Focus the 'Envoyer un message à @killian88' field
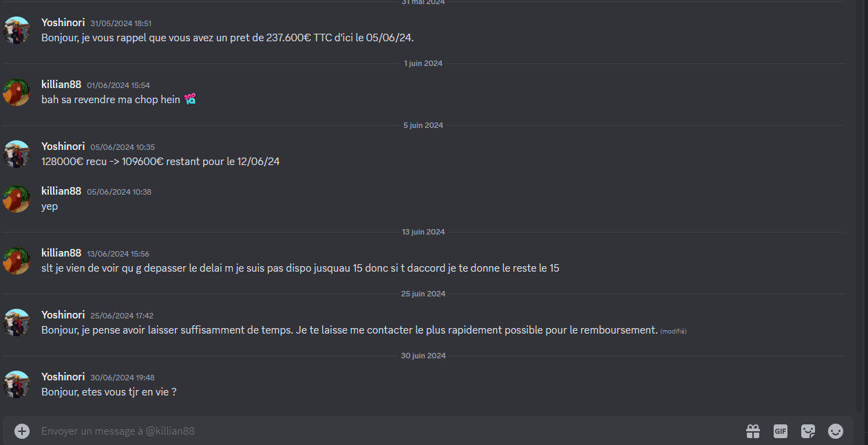 [x=385, y=431]
